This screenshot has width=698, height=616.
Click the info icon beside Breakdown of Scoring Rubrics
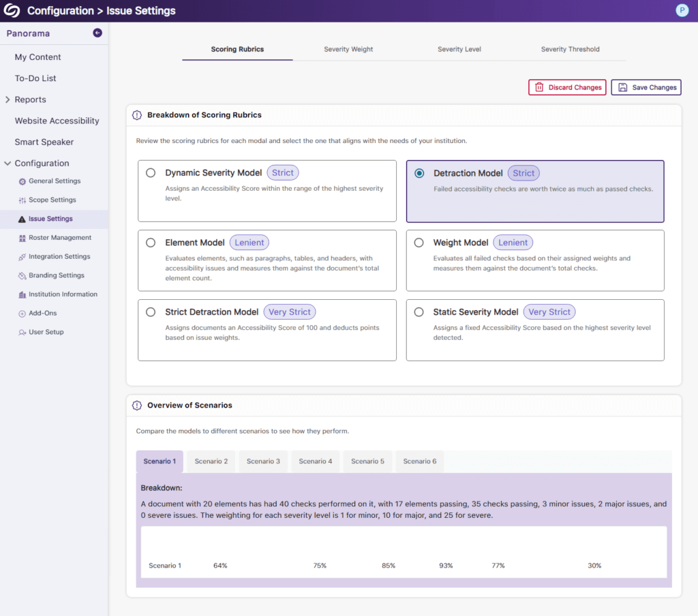click(137, 114)
